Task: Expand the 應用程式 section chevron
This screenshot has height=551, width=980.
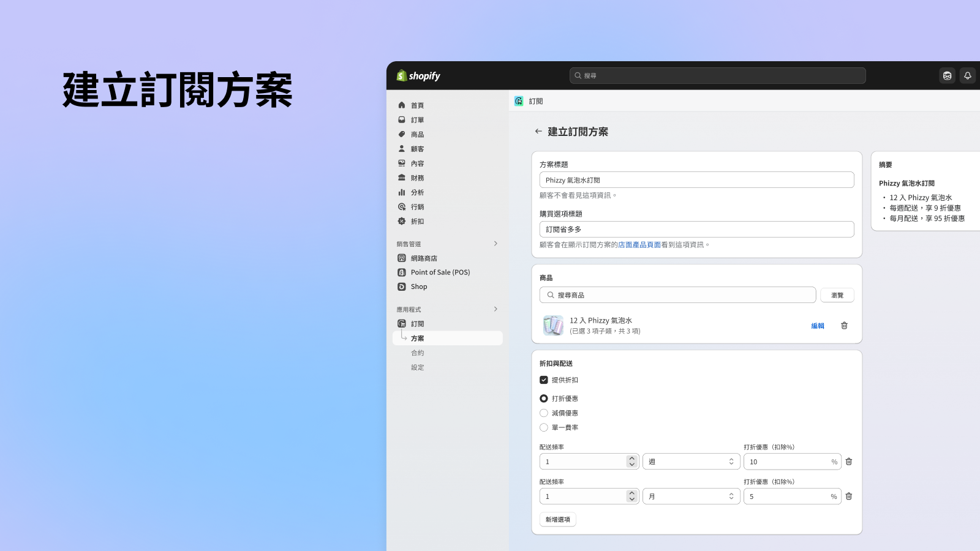Action: click(496, 309)
